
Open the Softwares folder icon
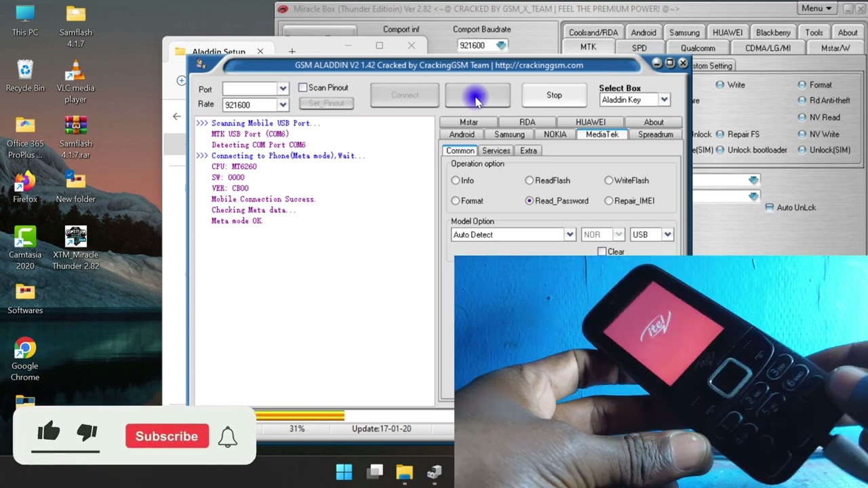25,299
